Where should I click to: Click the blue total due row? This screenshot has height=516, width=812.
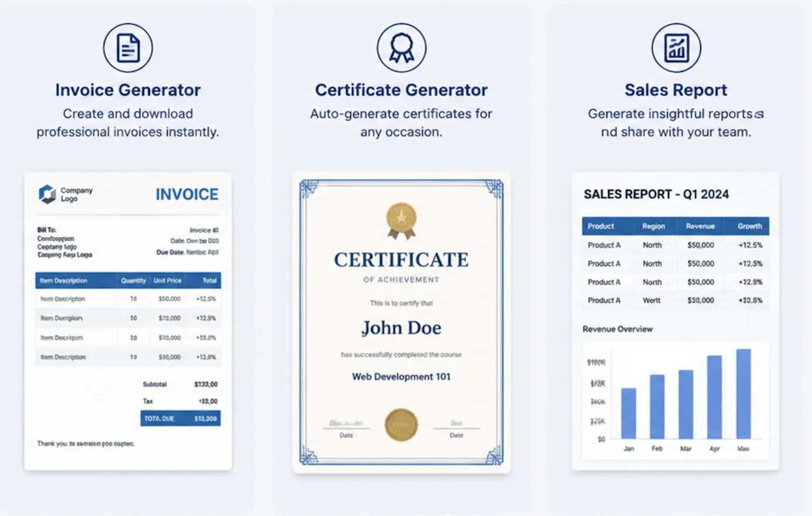(180, 418)
